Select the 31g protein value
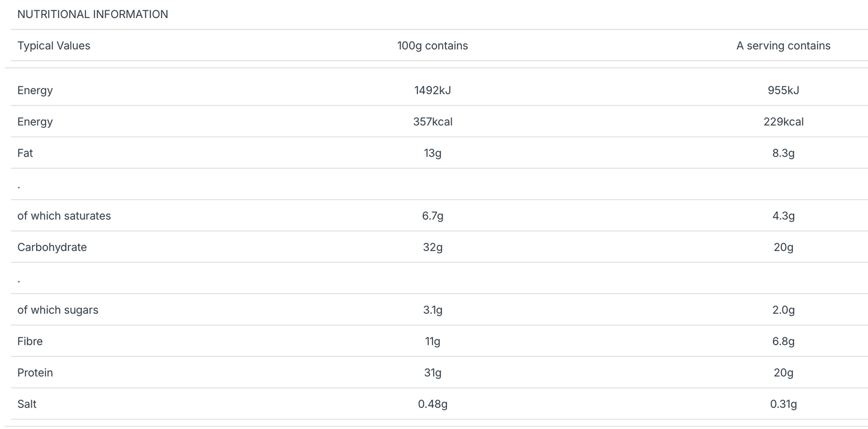Image resolution: width=868 pixels, height=429 pixels. (x=432, y=373)
